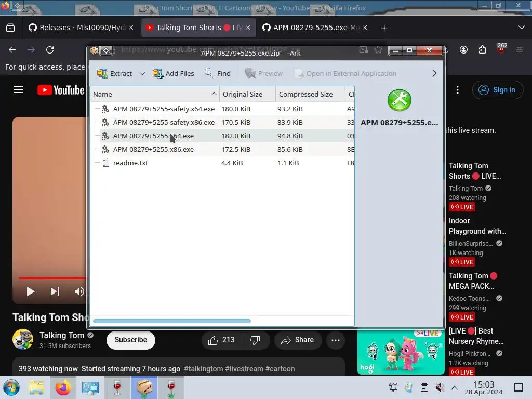
Task: Open the Start menu
Action: click(11, 388)
